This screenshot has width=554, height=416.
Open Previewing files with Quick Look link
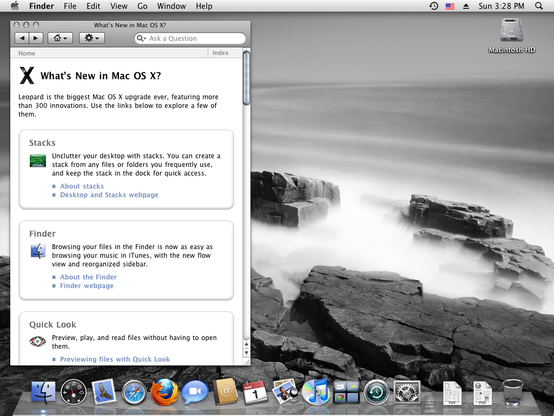click(115, 359)
